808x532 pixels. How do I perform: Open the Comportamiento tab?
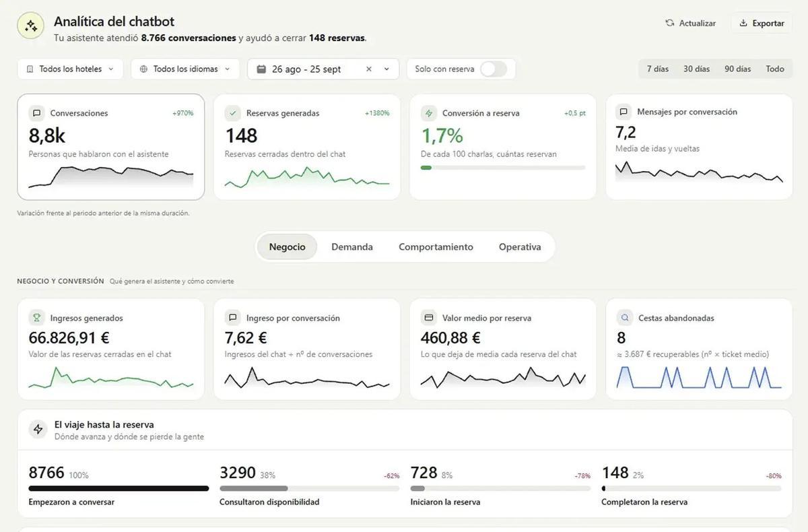(436, 247)
